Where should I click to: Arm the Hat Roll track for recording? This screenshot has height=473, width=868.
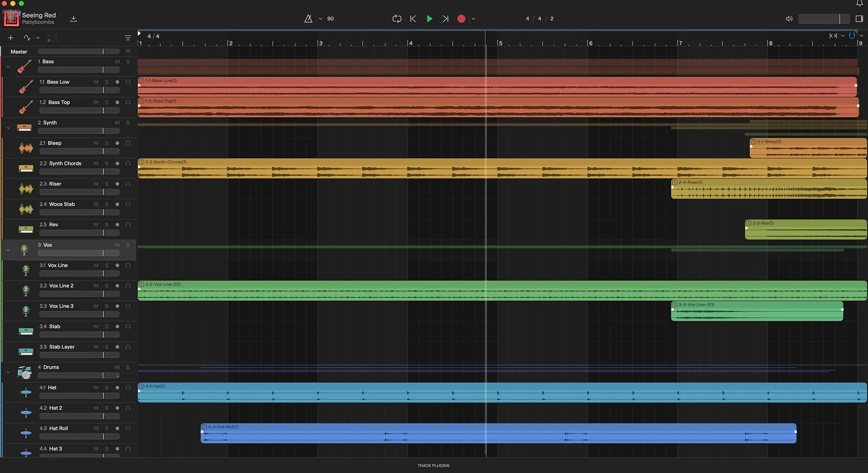117,428
